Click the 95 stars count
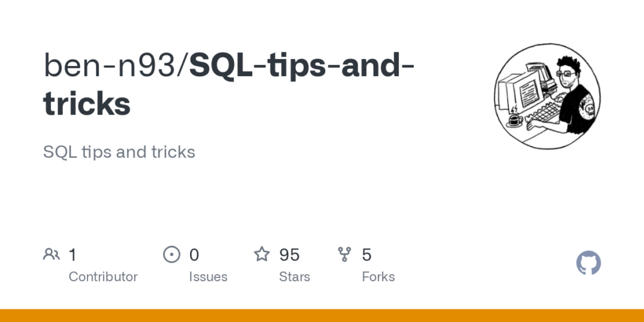 tap(289, 255)
